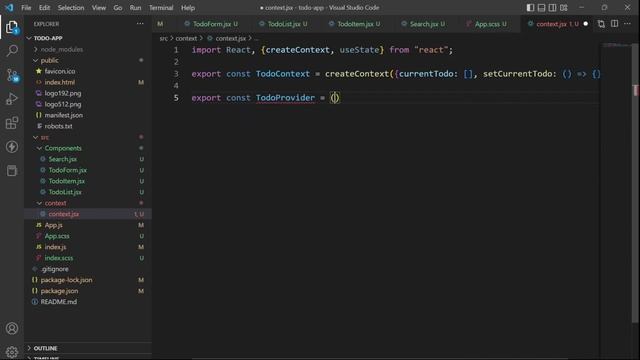Open the Help menu

pos(188,8)
